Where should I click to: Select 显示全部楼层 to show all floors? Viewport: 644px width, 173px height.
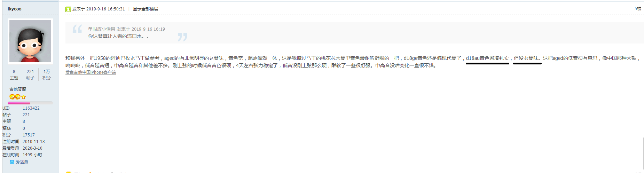pyautogui.click(x=146, y=9)
